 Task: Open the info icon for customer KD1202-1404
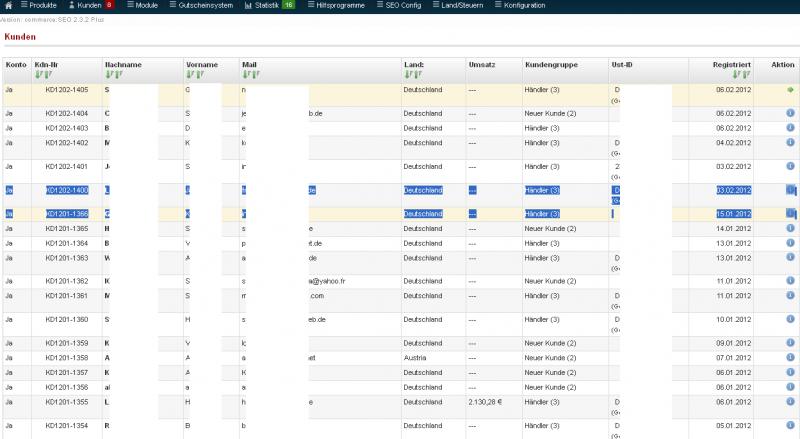click(789, 113)
